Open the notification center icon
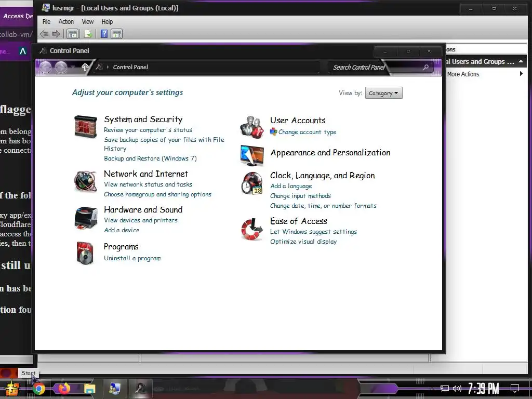The image size is (532, 399). pyautogui.click(x=515, y=388)
